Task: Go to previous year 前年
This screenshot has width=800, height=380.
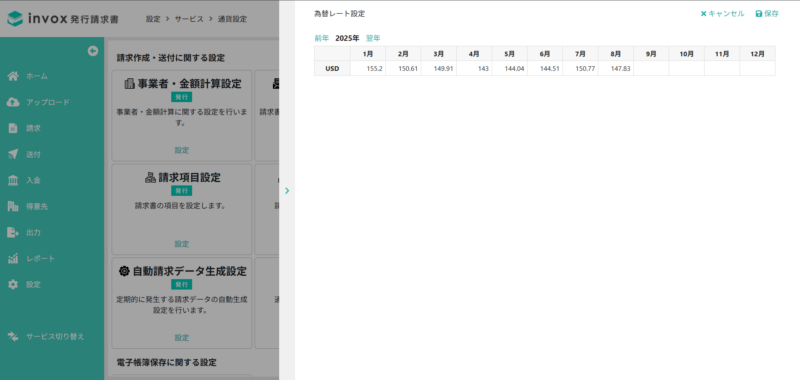Action: (x=321, y=38)
